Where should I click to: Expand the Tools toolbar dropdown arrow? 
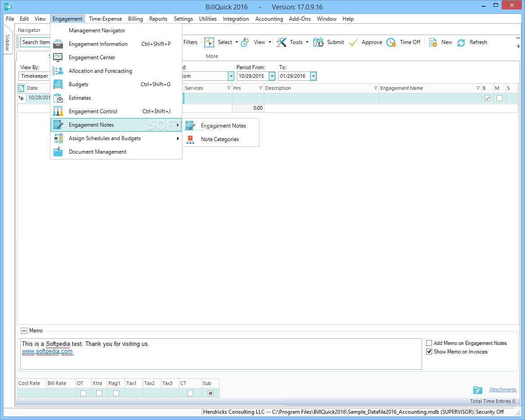coord(307,42)
